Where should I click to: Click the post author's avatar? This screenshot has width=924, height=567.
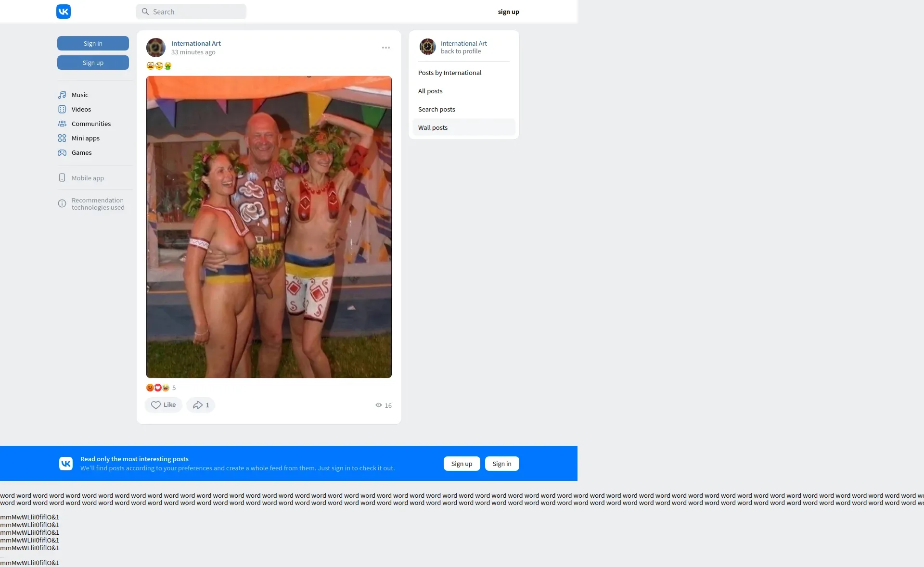coord(156,48)
